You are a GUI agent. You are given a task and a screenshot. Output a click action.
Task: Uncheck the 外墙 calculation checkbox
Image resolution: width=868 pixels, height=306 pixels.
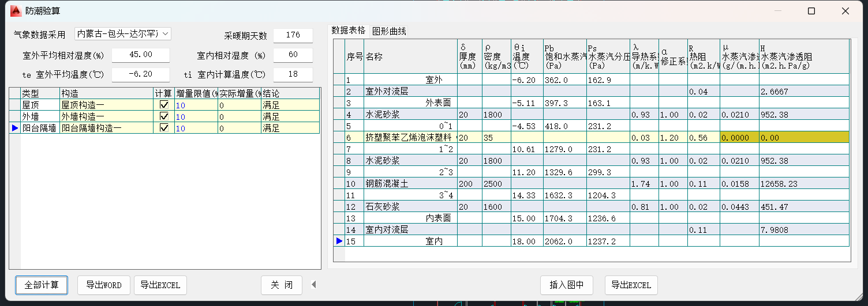point(164,116)
